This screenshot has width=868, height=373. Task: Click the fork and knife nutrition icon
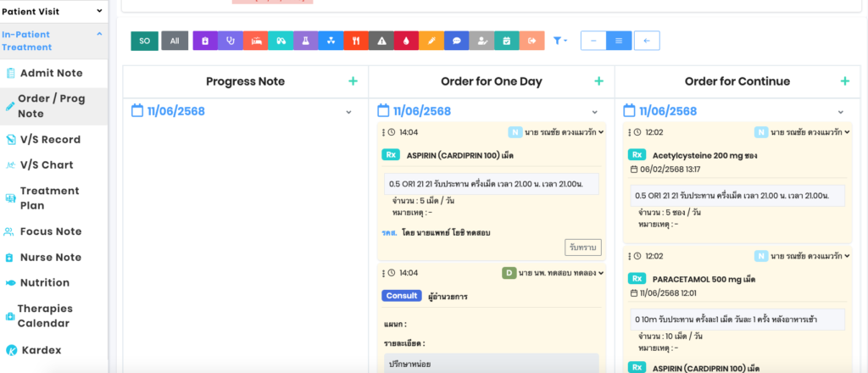(x=357, y=41)
